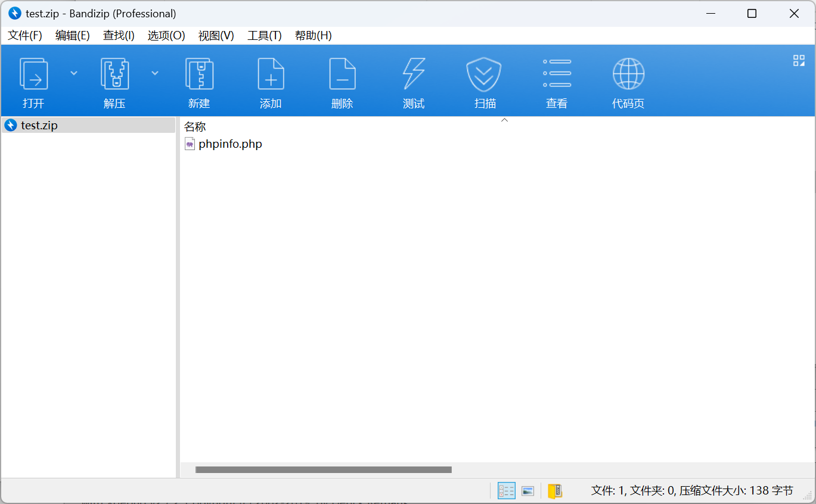This screenshot has height=504, width=816.
Task: Click the Bandizip logo in the title bar
Action: click(x=15, y=13)
